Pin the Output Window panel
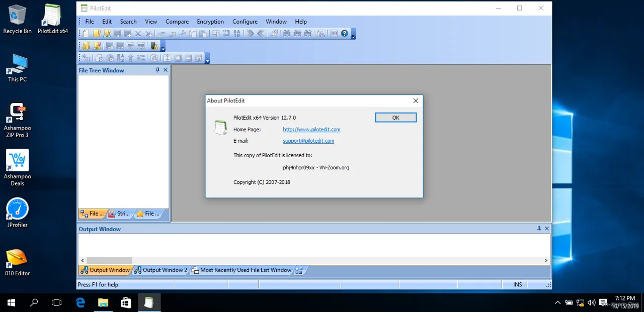This screenshot has width=644, height=312. click(539, 229)
